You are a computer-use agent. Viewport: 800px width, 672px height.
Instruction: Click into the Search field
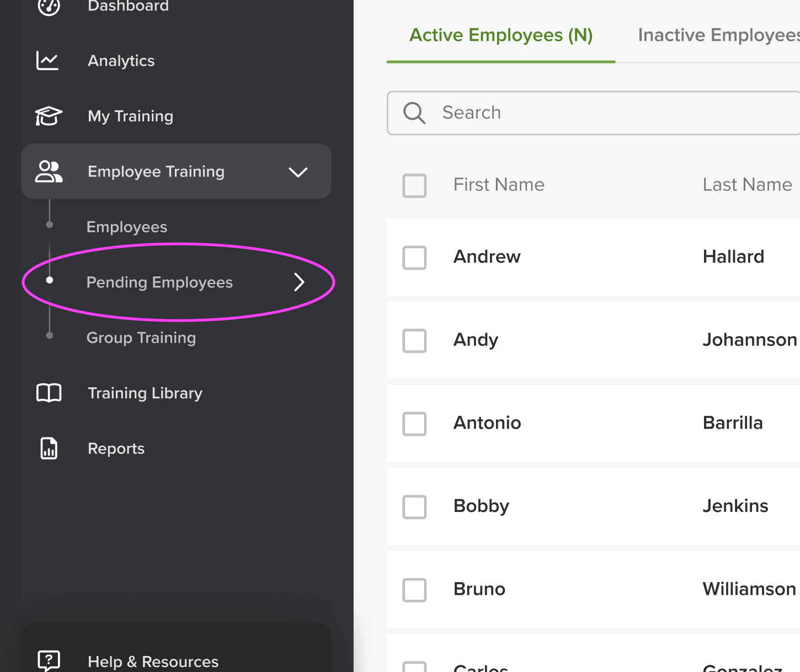(594, 113)
